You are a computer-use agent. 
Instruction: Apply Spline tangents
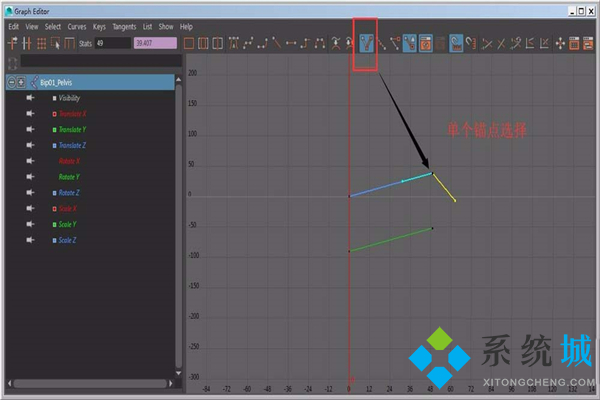point(248,43)
